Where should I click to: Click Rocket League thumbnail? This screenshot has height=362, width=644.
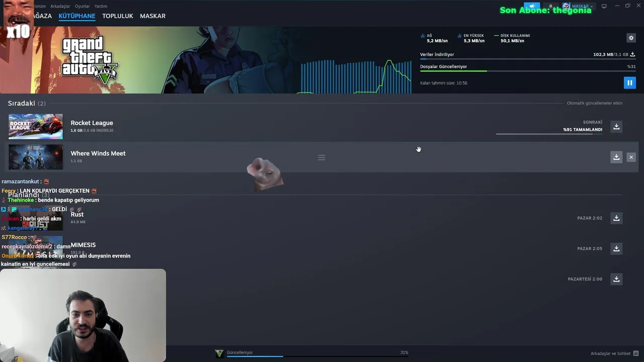pyautogui.click(x=36, y=126)
